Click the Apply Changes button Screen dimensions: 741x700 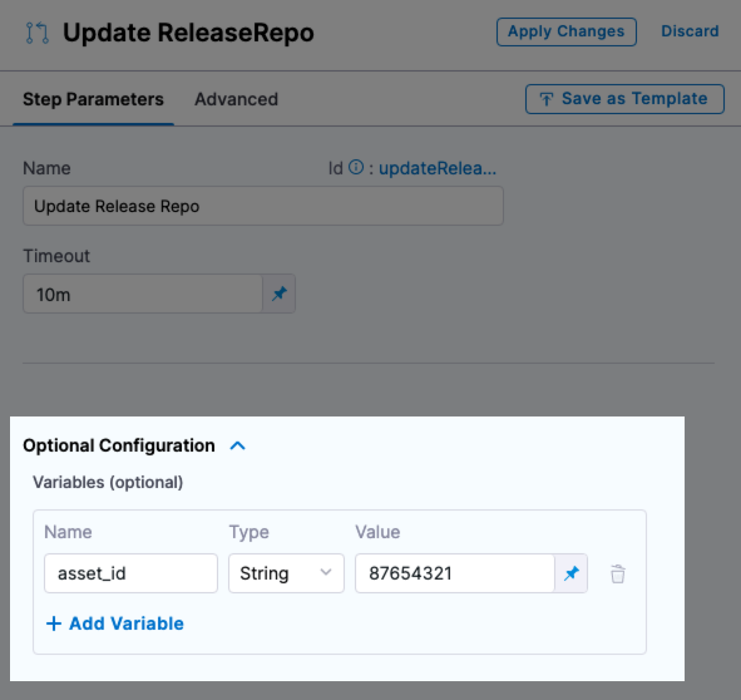tap(566, 31)
